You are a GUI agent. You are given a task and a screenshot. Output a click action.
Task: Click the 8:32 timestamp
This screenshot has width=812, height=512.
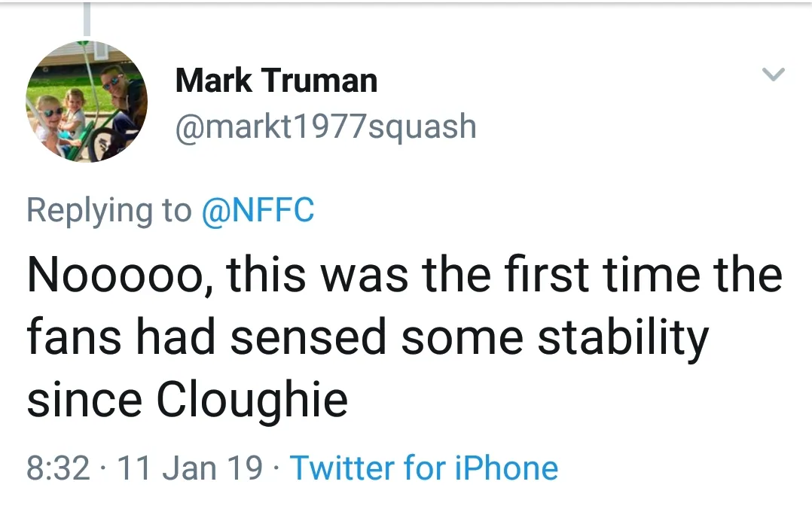coord(58,467)
